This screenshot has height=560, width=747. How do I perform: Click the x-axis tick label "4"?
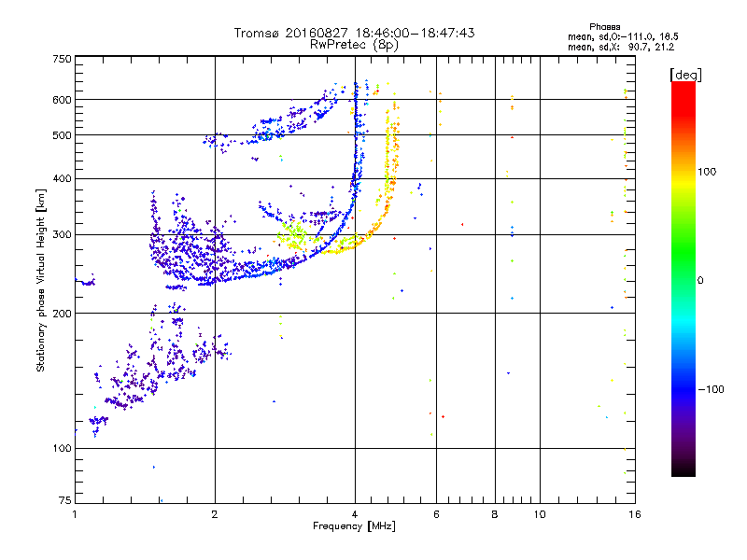(355, 514)
